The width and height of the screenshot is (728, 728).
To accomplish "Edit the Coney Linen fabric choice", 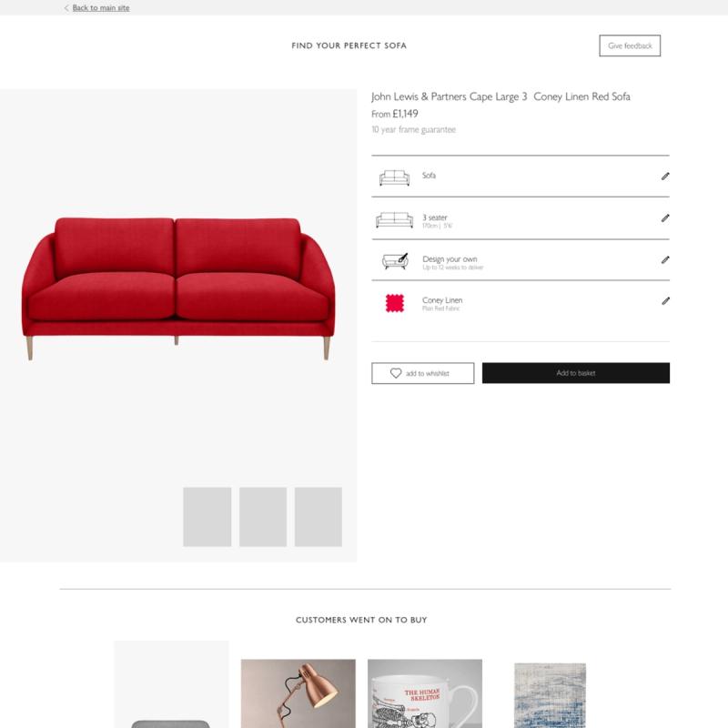I will click(665, 301).
